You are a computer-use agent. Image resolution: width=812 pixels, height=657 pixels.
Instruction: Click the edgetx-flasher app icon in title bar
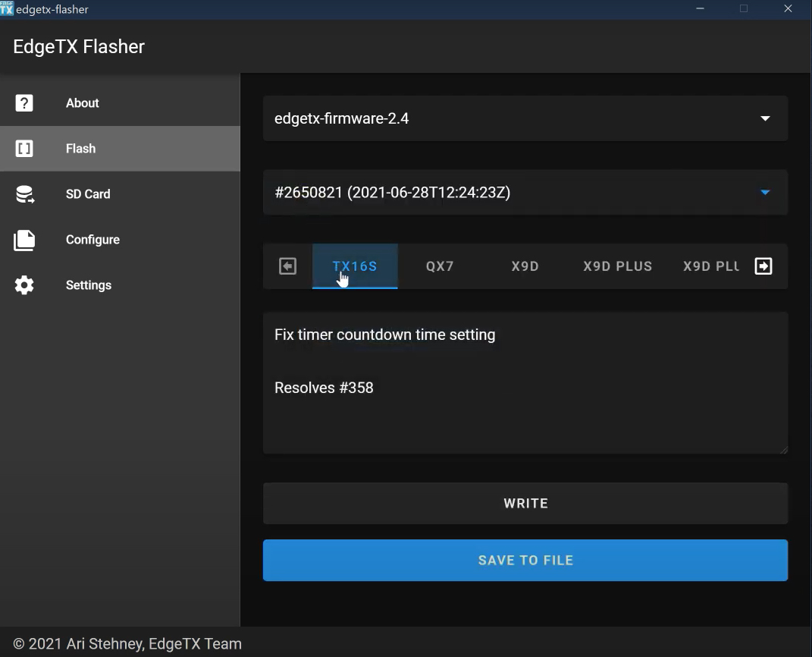click(x=7, y=8)
